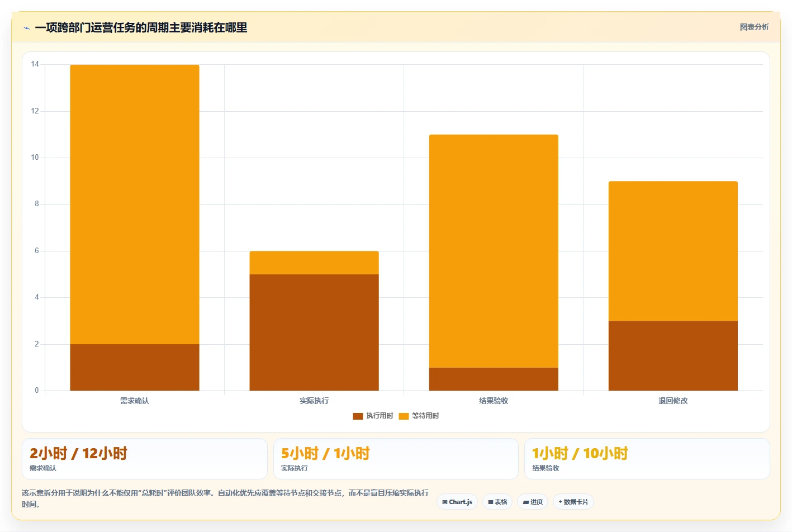This screenshot has height=532, width=792.
Task: Open the 2小时 / 12小时 data card
Action: point(145,459)
